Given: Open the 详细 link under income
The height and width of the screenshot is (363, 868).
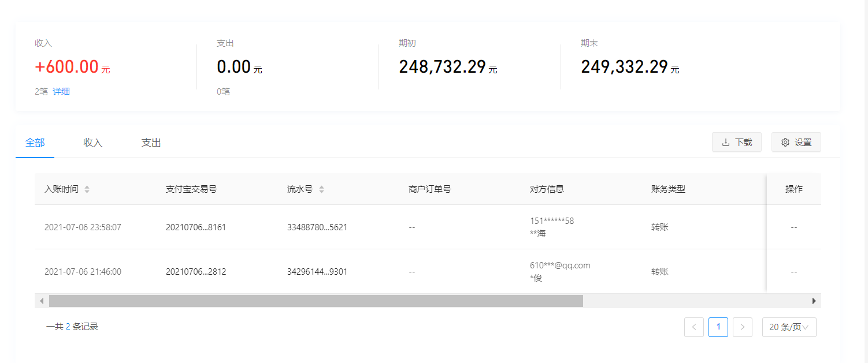Looking at the screenshot, I should pos(61,91).
